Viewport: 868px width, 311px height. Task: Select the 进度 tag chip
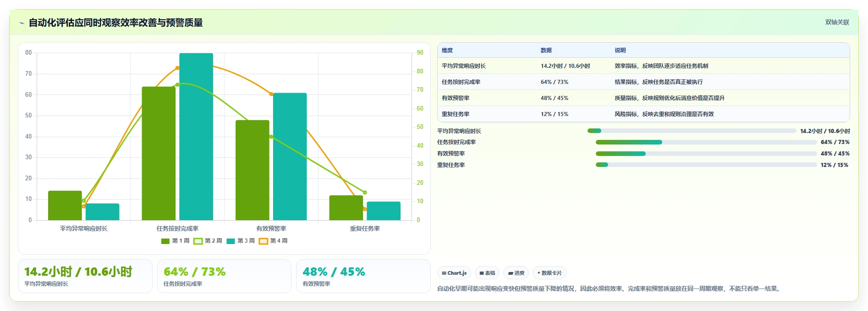point(516,273)
